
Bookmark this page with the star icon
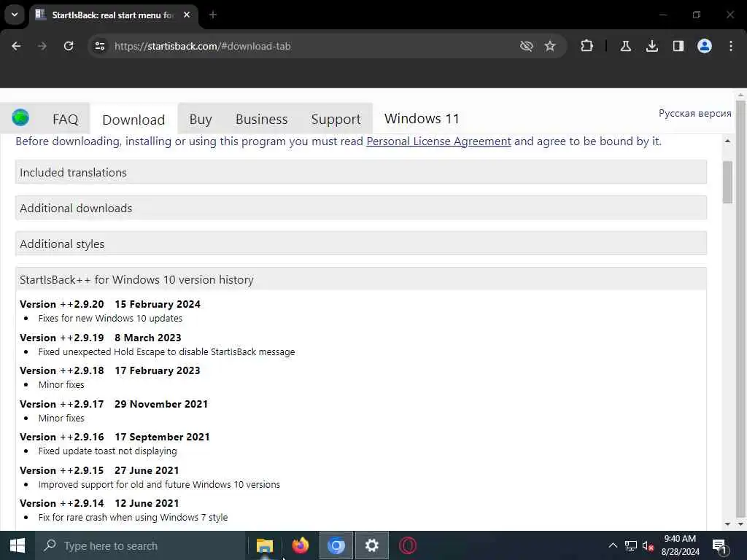550,46
